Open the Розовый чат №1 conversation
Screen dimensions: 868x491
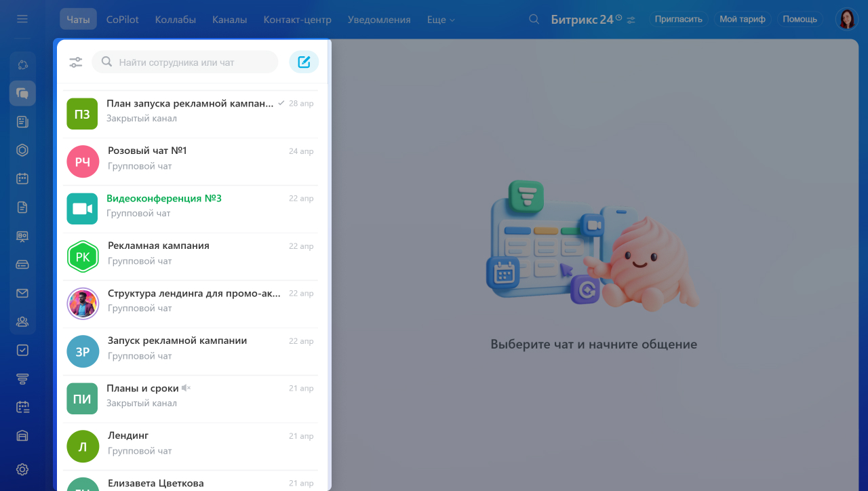191,161
